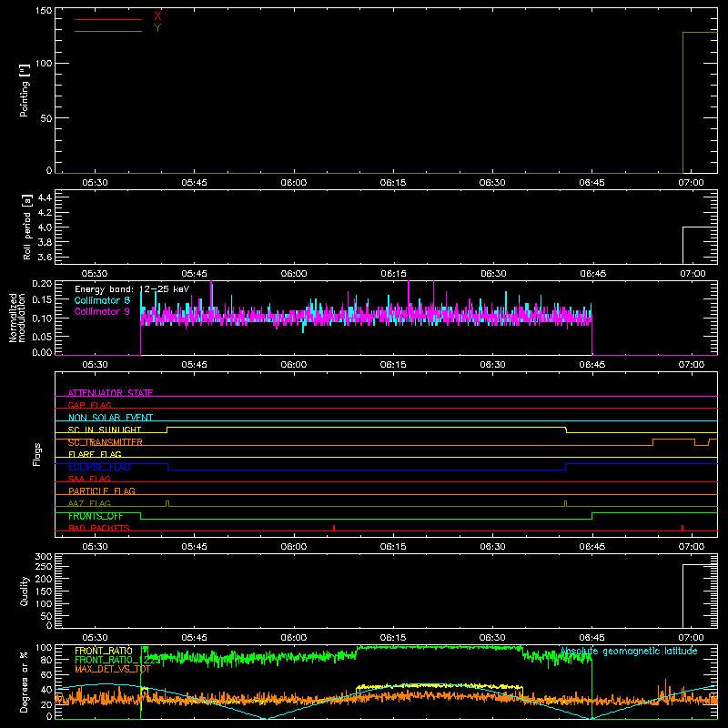Click the 'SAA_FLAG' flag label
This screenshot has height=728, width=728.
[x=89, y=479]
